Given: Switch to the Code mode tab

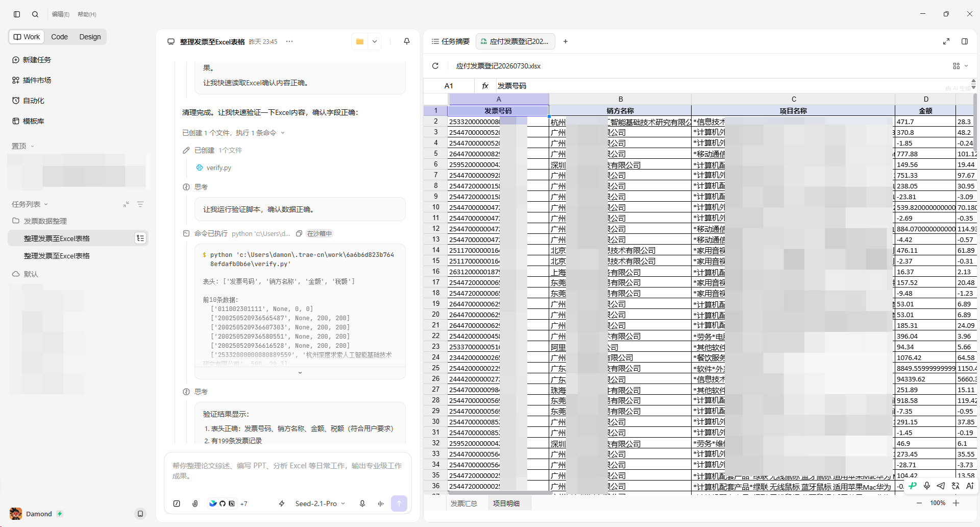Looking at the screenshot, I should [x=59, y=37].
